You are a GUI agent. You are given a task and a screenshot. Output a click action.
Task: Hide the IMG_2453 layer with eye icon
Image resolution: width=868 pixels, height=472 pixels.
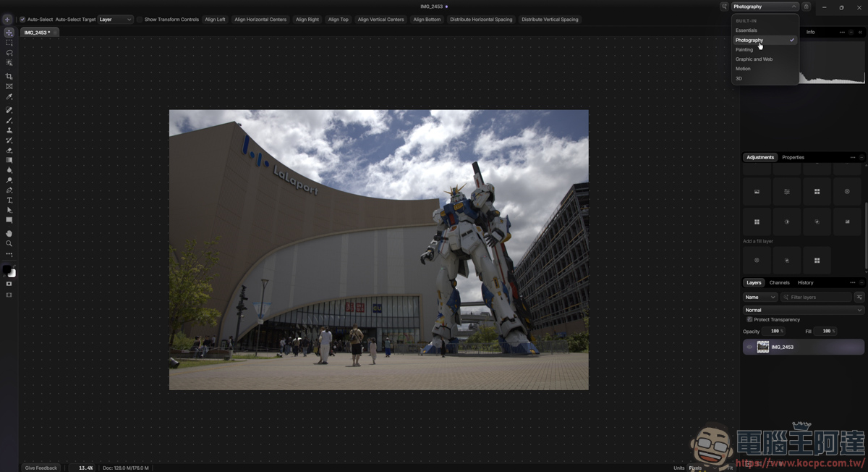pyautogui.click(x=749, y=347)
